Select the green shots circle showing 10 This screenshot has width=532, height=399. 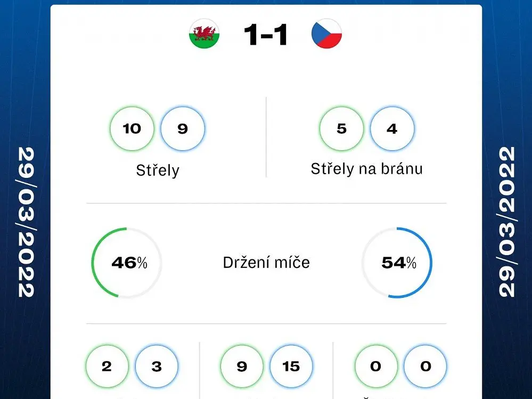click(x=132, y=128)
